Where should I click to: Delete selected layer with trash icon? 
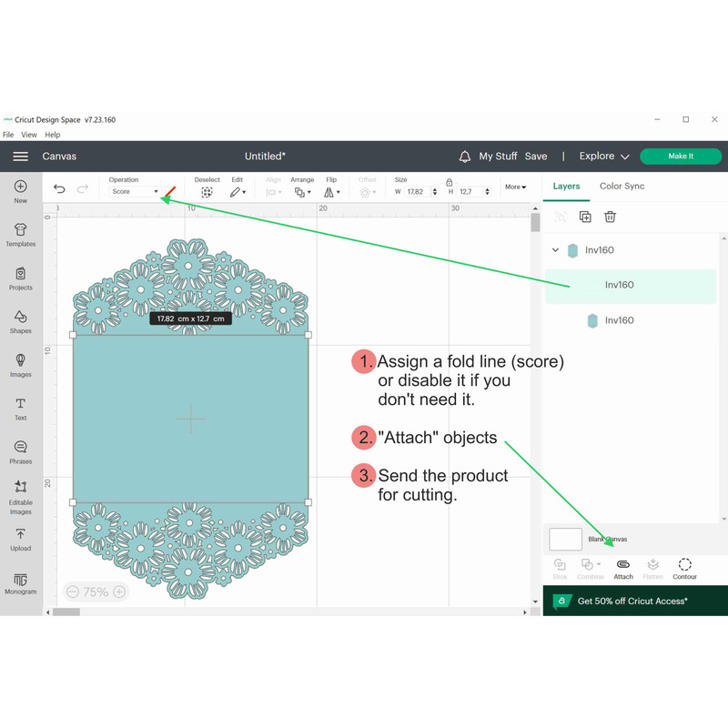click(x=611, y=217)
